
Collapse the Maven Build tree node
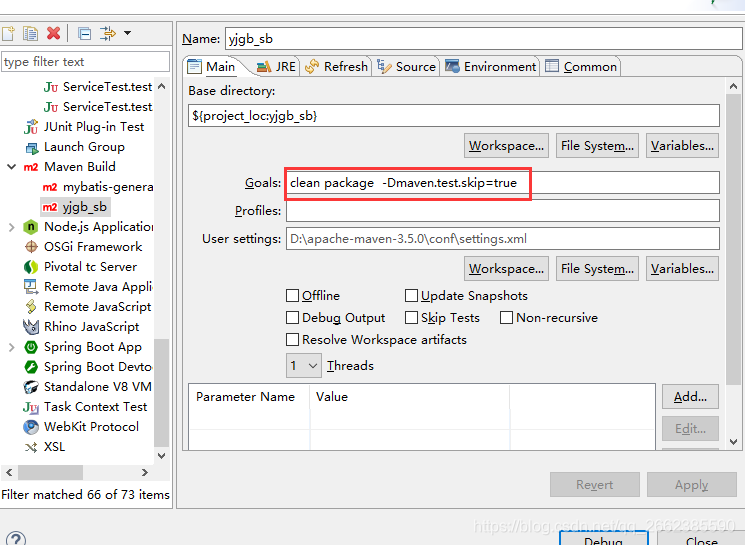click(11, 167)
